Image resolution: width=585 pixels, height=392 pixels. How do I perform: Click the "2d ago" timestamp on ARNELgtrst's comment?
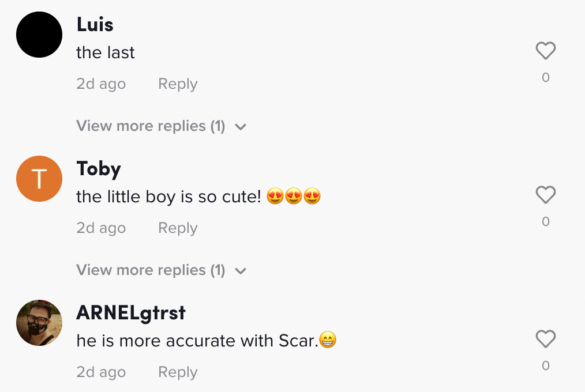pyautogui.click(x=101, y=372)
